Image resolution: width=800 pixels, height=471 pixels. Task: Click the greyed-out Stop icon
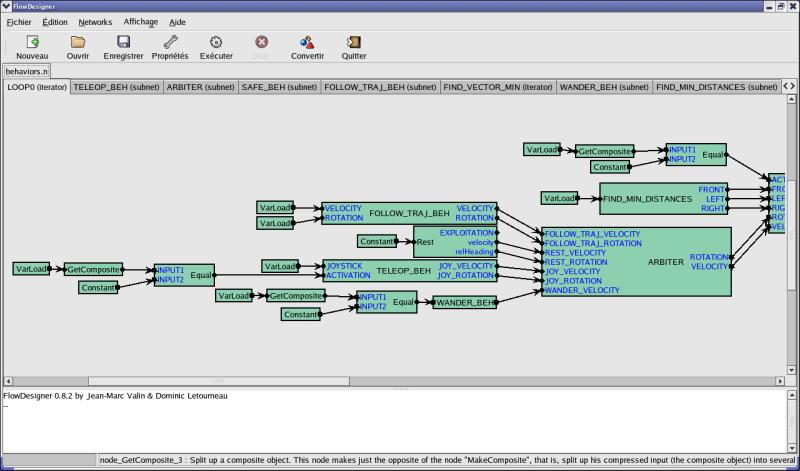point(261,42)
